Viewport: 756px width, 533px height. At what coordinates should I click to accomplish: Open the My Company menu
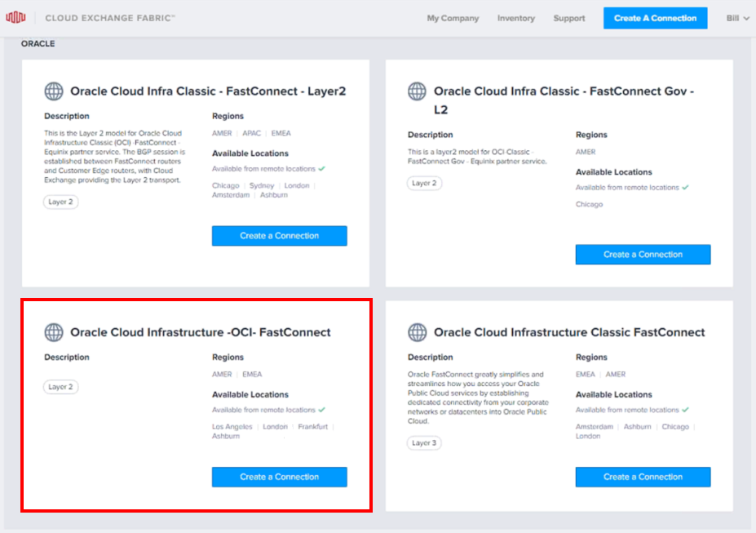453,18
